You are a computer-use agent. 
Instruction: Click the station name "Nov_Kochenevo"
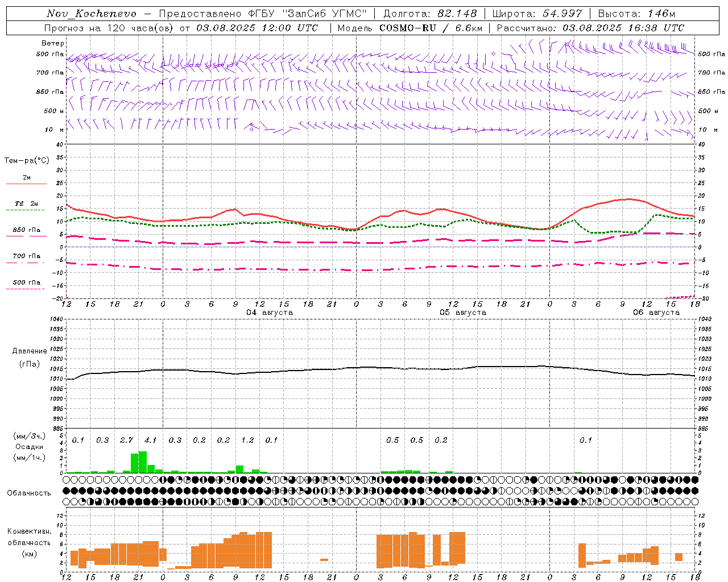pos(92,14)
